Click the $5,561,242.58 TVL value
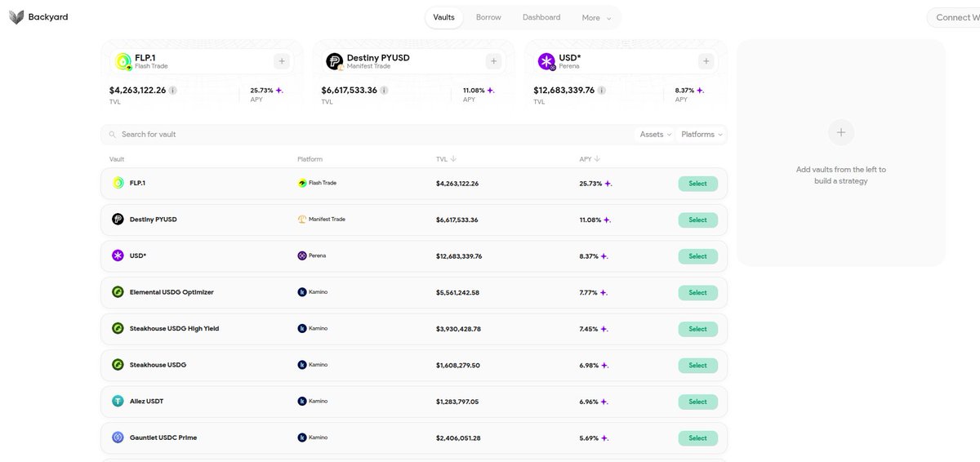Viewport: 980px width, 462px height. click(457, 292)
